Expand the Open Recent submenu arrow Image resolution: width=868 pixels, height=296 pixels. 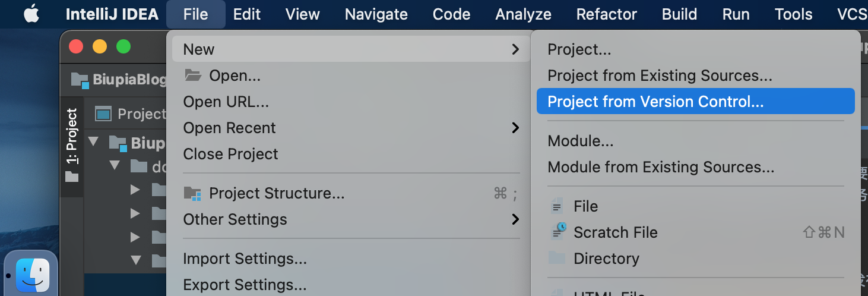pos(515,128)
